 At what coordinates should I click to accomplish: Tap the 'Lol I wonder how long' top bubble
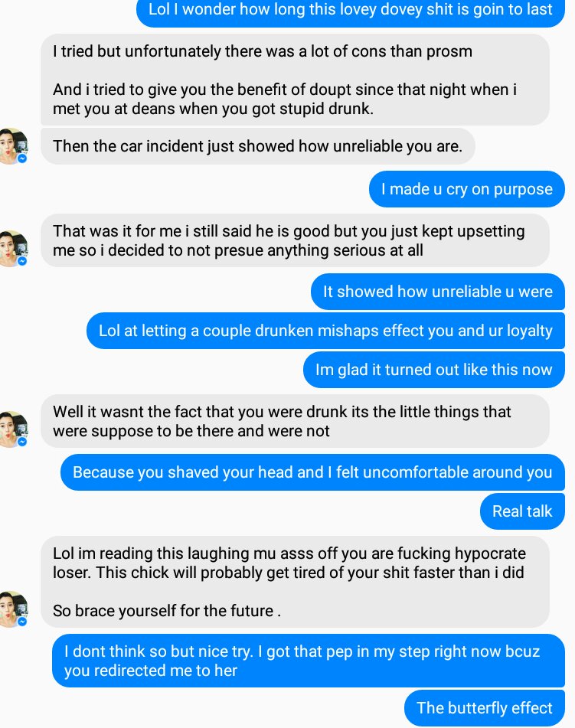[350, 10]
